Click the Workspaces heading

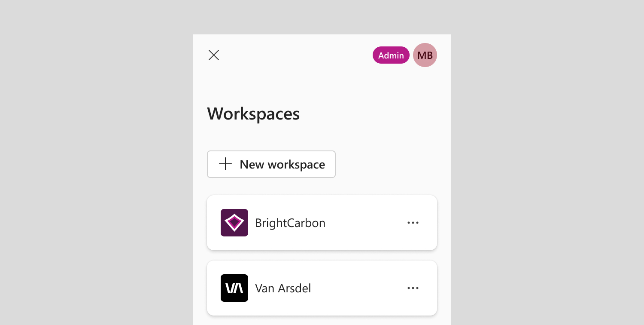253,114
